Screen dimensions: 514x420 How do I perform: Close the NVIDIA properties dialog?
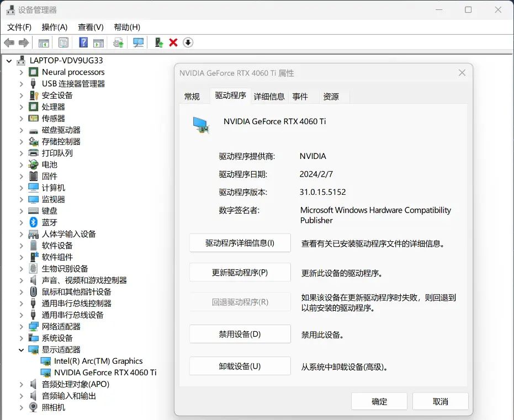462,73
